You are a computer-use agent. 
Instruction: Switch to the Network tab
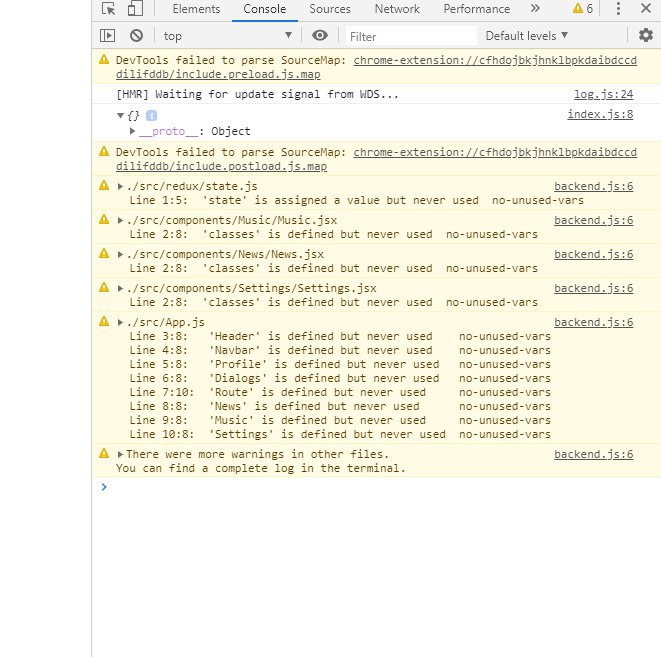coord(397,9)
